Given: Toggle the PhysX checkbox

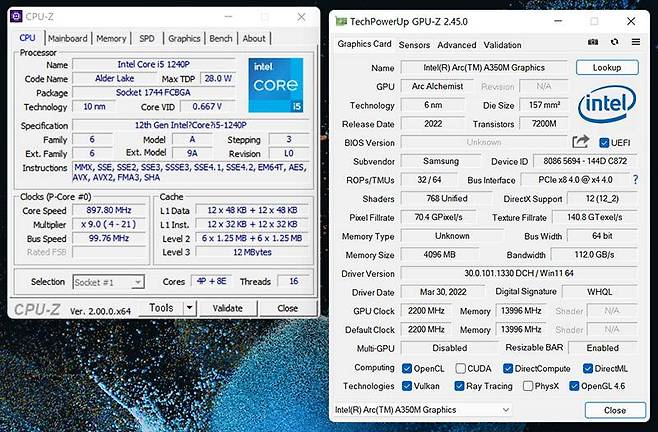Looking at the screenshot, I should 528,386.
